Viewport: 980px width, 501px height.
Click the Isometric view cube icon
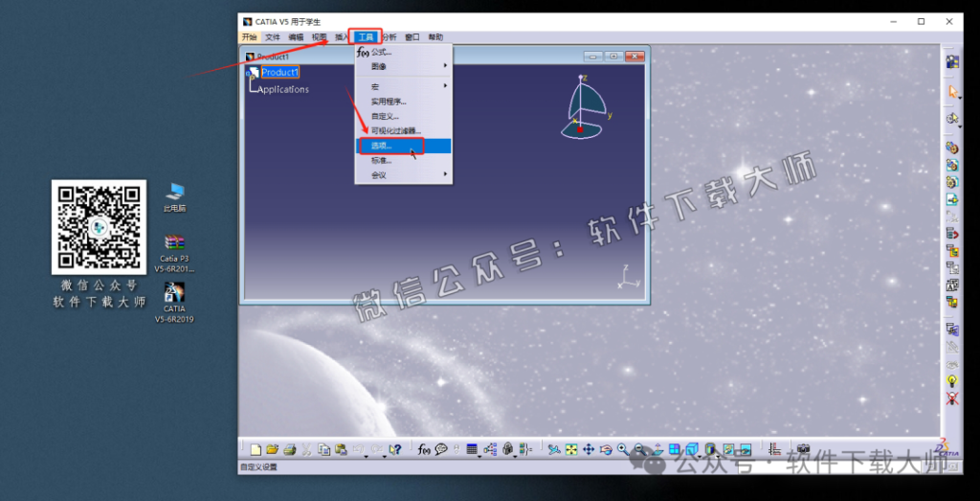(691, 449)
